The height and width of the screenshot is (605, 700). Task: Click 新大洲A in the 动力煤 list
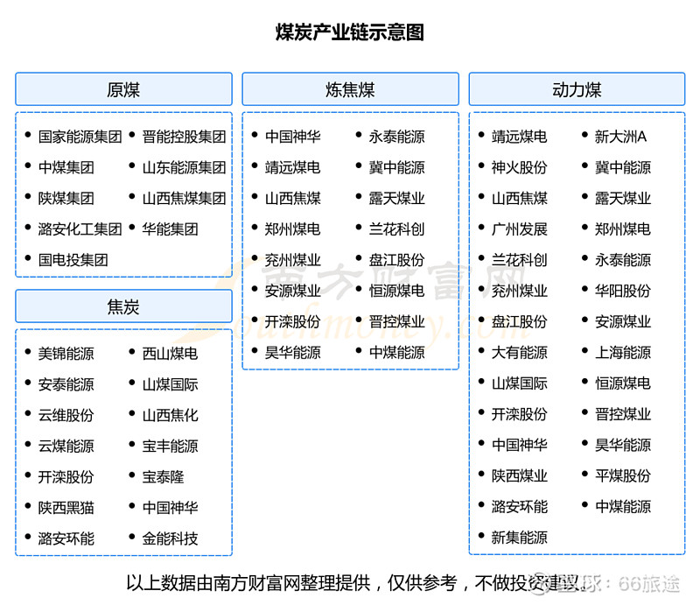tap(620, 137)
